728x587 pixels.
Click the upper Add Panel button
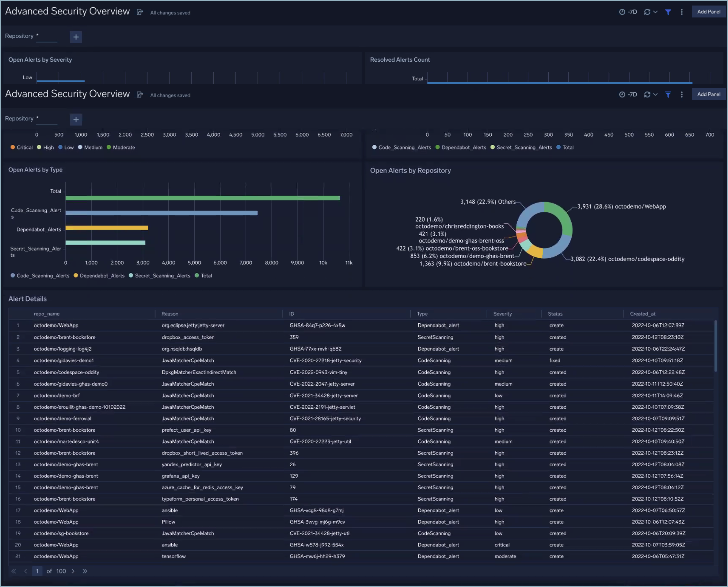pos(708,11)
